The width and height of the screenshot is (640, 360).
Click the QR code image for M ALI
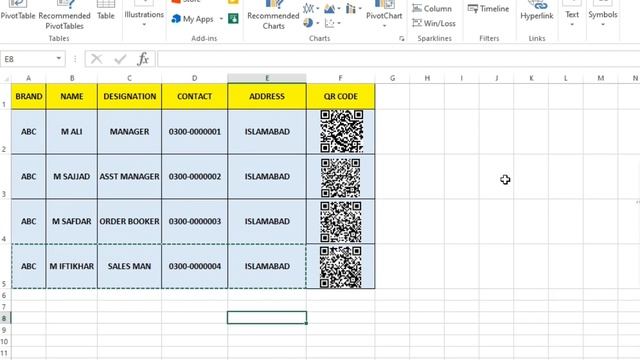pos(342,131)
